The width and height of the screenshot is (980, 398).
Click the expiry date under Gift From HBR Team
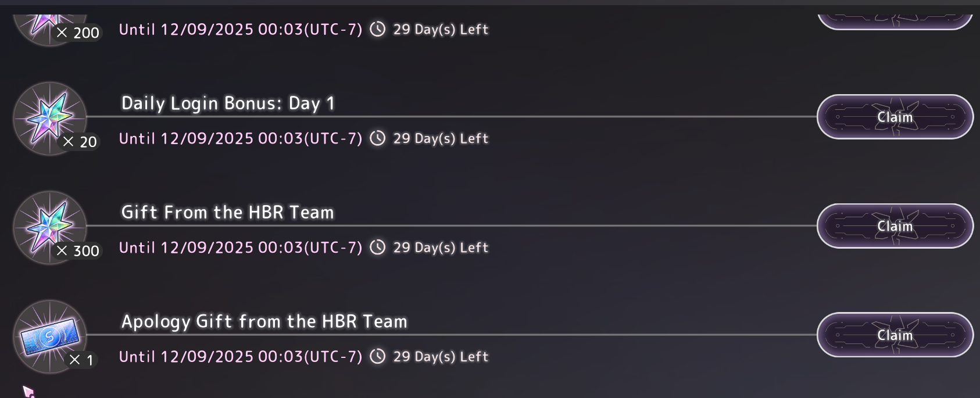click(240, 248)
